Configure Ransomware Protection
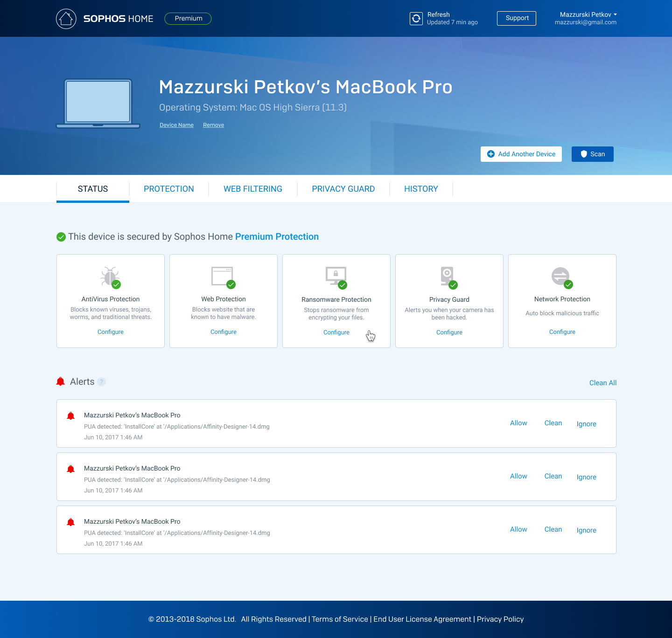Image resolution: width=672 pixels, height=638 pixels. coord(336,333)
